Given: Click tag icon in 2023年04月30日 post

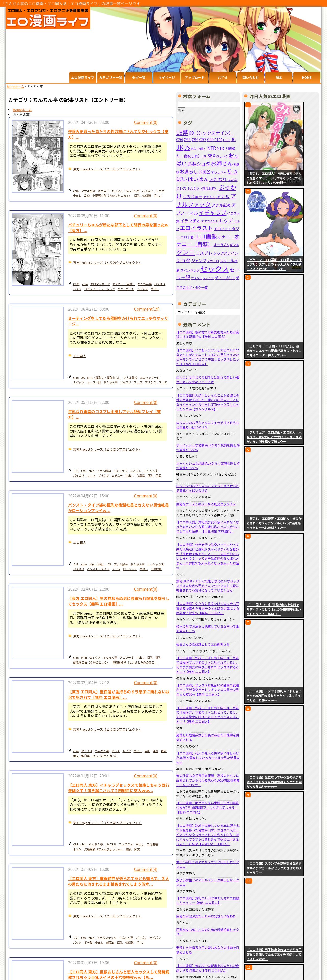Looking at the screenshot, I should click(x=70, y=190).
